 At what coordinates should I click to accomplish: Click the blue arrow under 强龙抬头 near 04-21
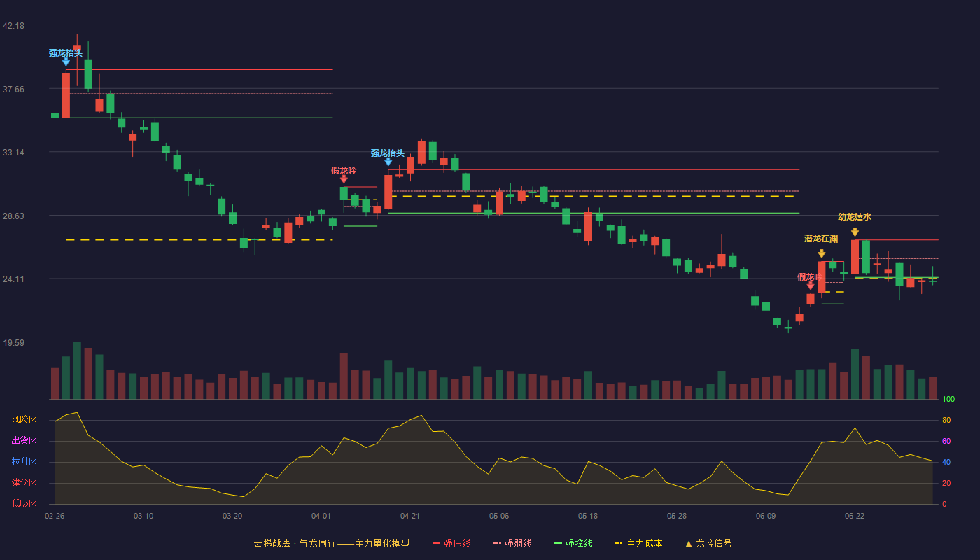click(388, 162)
